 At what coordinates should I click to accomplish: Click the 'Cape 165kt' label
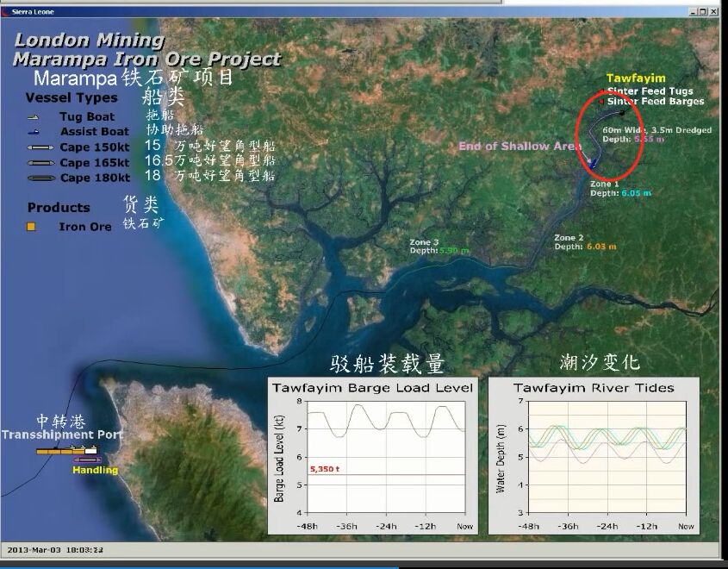pos(95,163)
